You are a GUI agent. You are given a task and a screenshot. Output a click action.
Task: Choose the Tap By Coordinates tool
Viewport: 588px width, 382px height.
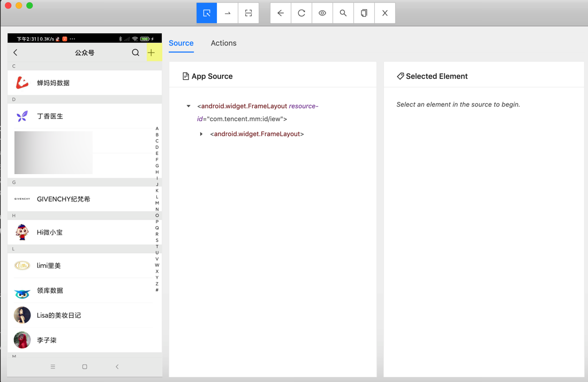(248, 13)
